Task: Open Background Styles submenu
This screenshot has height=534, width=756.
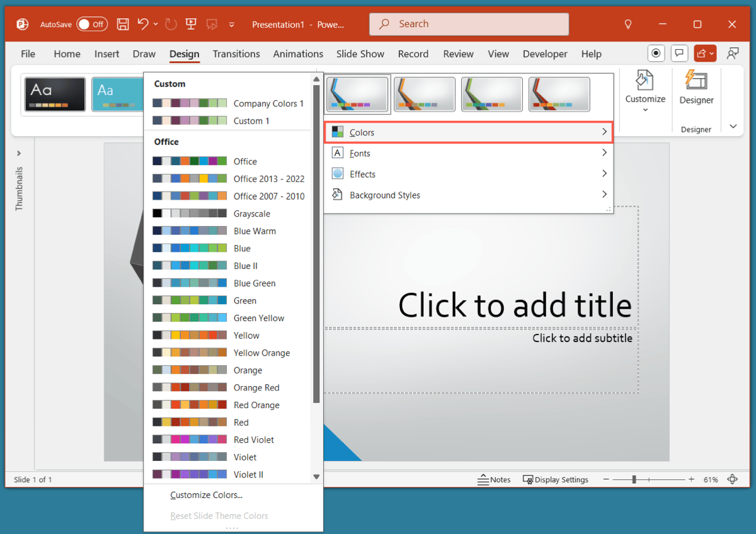Action: point(469,195)
